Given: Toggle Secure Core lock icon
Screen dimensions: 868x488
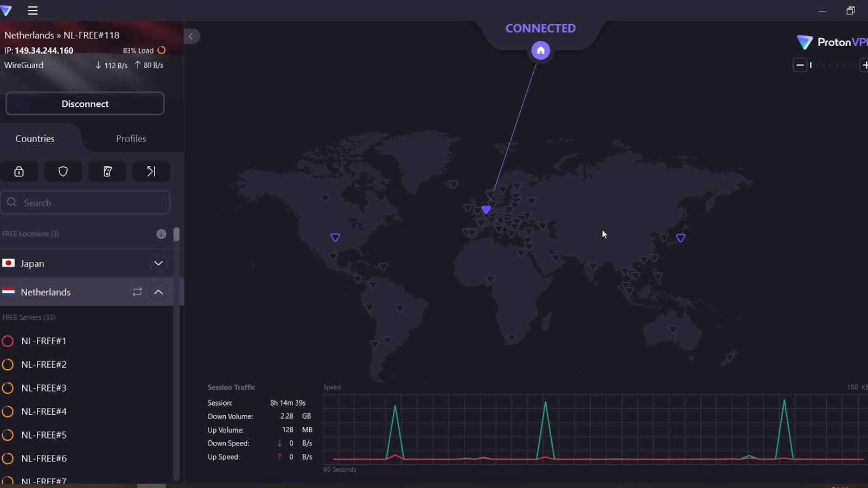Looking at the screenshot, I should [19, 171].
